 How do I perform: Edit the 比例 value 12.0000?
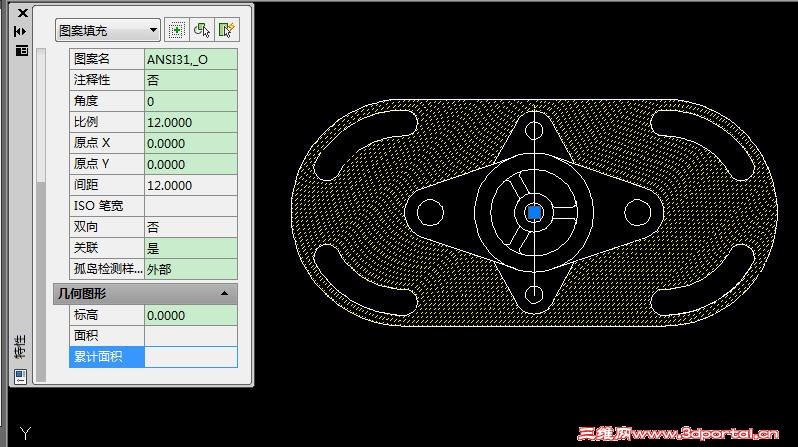(191, 122)
